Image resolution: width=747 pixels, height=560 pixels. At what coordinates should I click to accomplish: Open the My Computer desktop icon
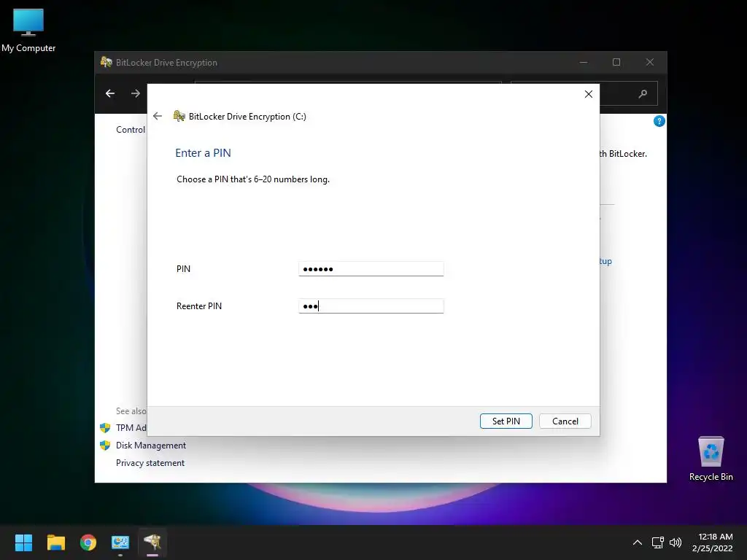pos(28,30)
